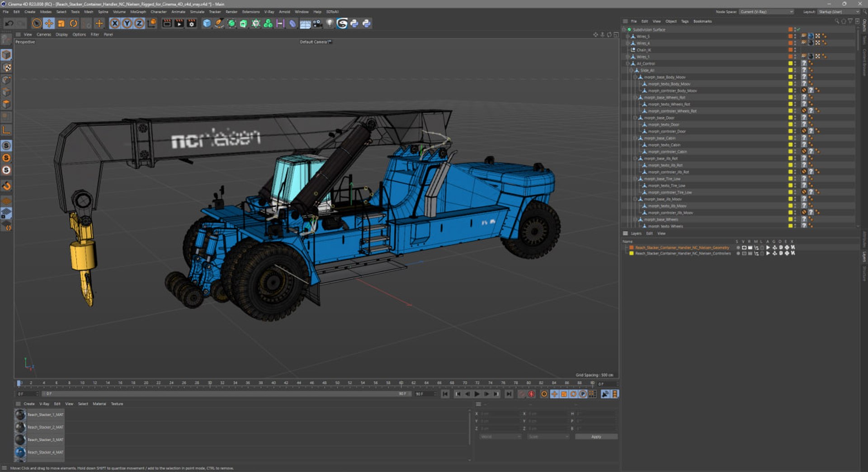Click the Record Active Objects button
This screenshot has height=472, width=868.
[x=522, y=394]
